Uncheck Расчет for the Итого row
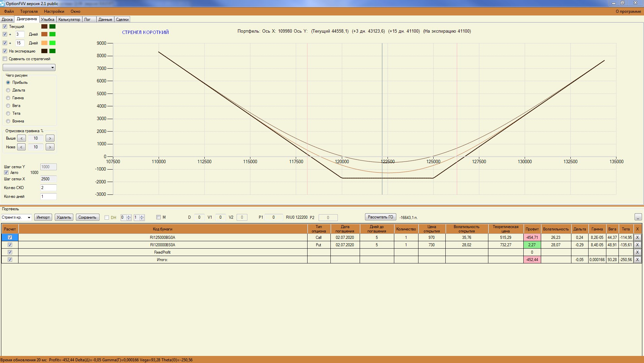 (10, 260)
